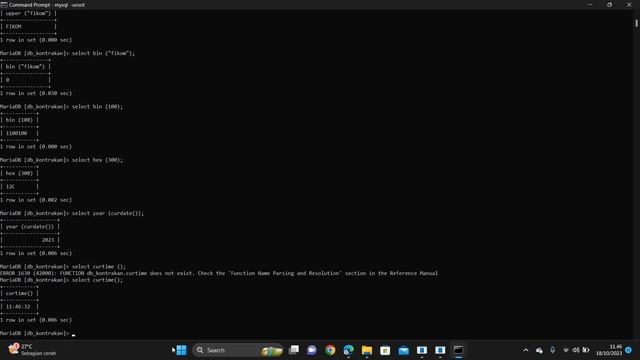Restore down the Command Prompt window
The image size is (640, 360).
click(x=609, y=5)
